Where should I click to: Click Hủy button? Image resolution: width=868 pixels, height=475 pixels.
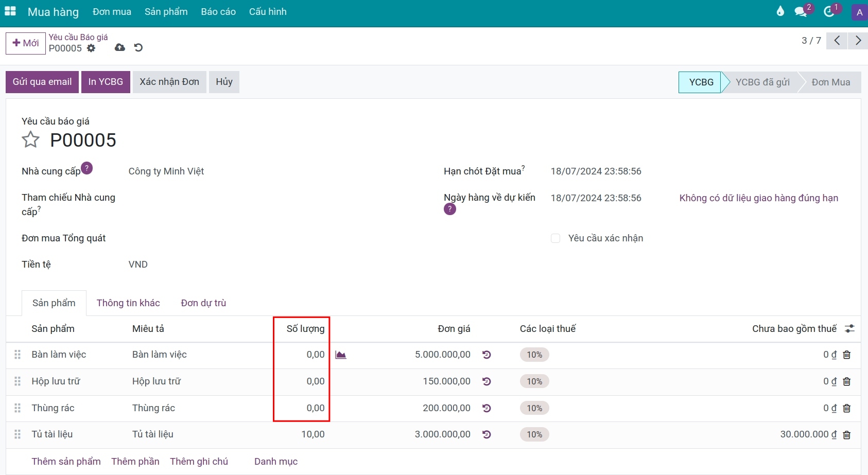[x=224, y=82]
